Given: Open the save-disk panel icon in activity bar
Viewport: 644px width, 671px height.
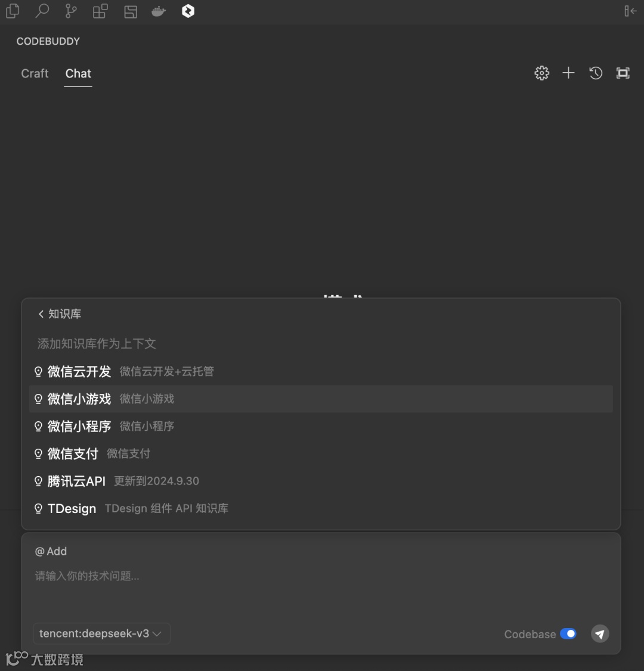Looking at the screenshot, I should click(131, 11).
